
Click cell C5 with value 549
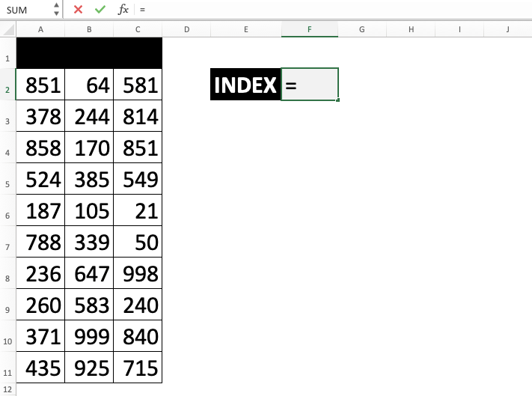[138, 179]
